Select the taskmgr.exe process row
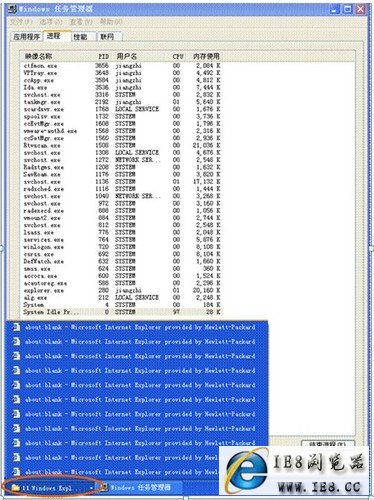Viewport: 374px width, 500px height. (122, 102)
